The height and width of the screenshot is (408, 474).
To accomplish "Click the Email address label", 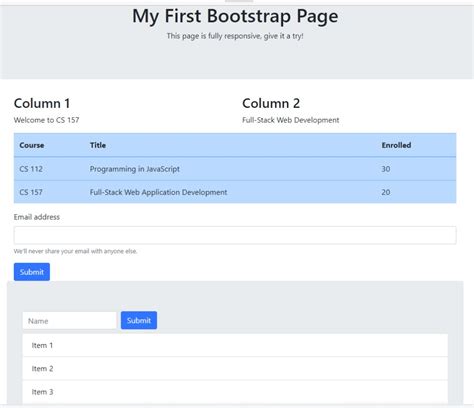I will [x=37, y=217].
